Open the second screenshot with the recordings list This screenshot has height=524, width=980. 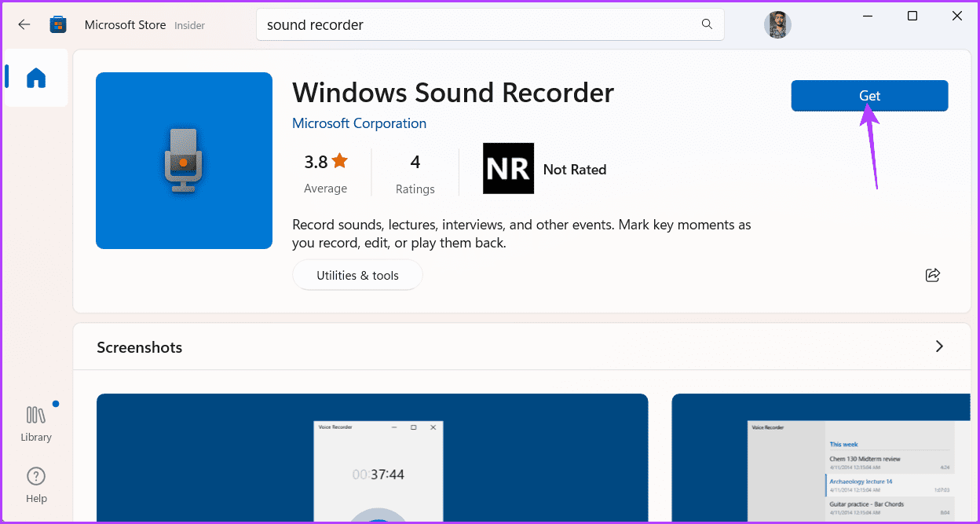[821, 459]
